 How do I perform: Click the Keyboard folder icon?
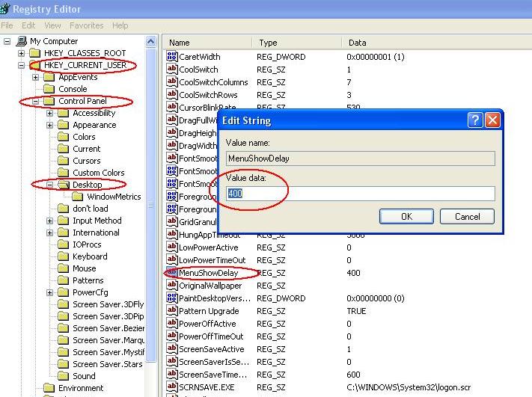pos(63,256)
